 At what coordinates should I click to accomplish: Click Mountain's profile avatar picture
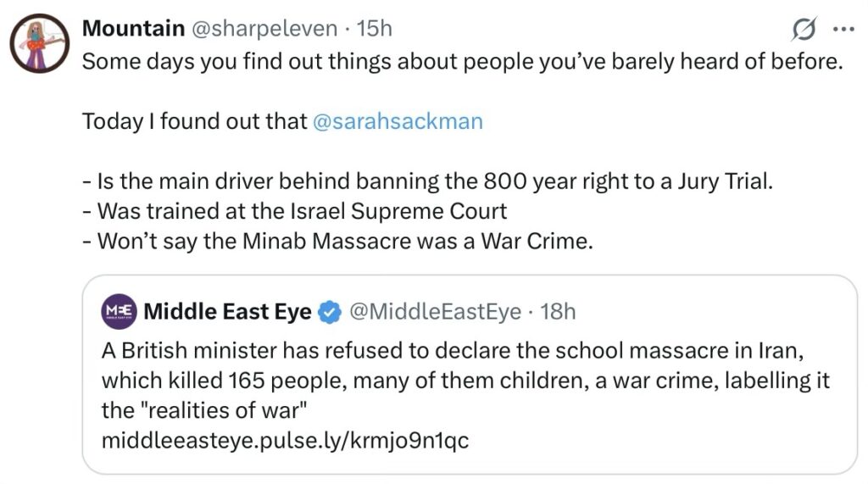coord(39,43)
